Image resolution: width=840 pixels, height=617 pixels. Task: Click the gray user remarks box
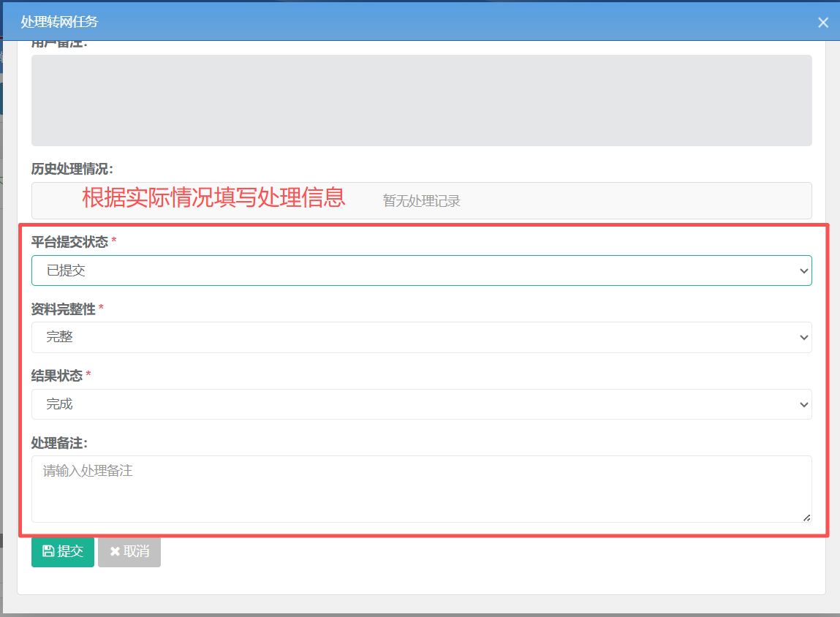coord(421,100)
